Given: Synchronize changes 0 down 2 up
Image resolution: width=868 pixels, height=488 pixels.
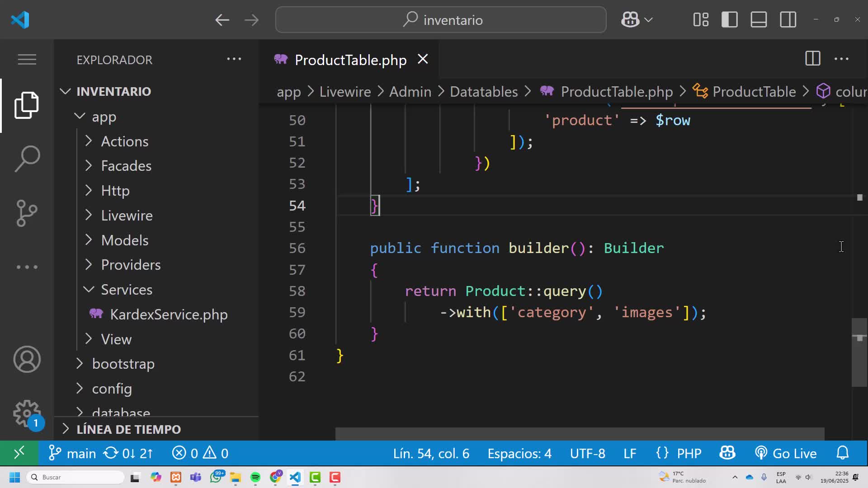Looking at the screenshot, I should (129, 453).
